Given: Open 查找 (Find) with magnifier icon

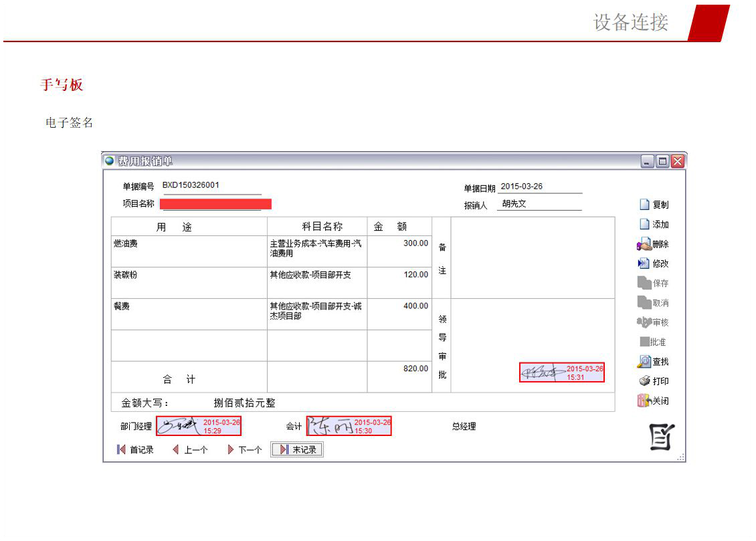Looking at the screenshot, I should pyautogui.click(x=653, y=362).
